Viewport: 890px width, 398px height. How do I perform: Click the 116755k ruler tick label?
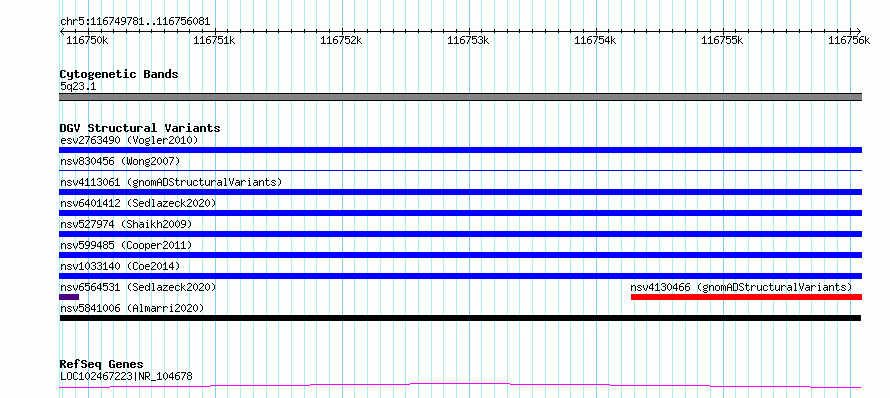coord(723,40)
